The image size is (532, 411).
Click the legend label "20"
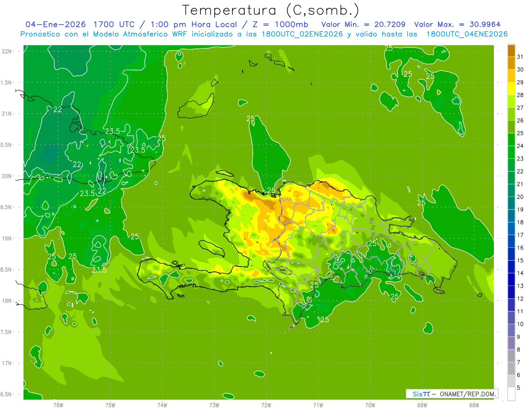coord(520,197)
